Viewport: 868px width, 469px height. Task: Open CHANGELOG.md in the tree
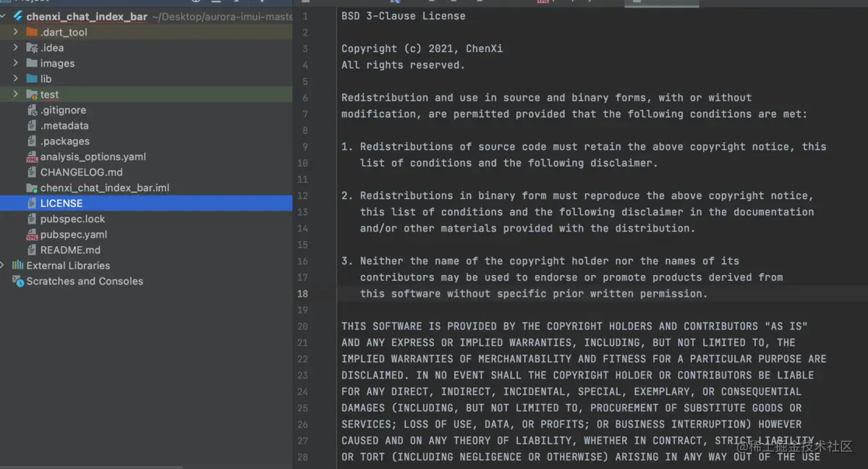[82, 172]
